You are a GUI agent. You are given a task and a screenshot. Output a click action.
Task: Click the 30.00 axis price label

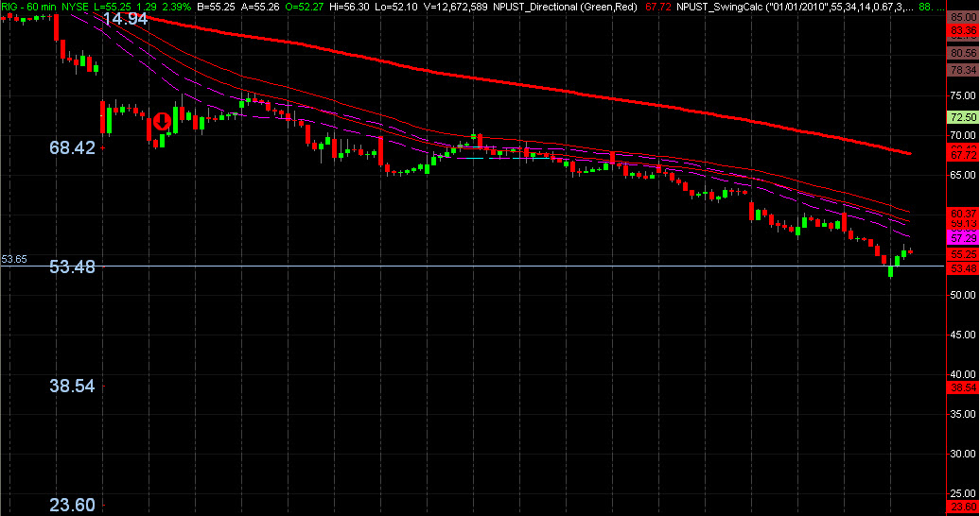tap(963, 455)
